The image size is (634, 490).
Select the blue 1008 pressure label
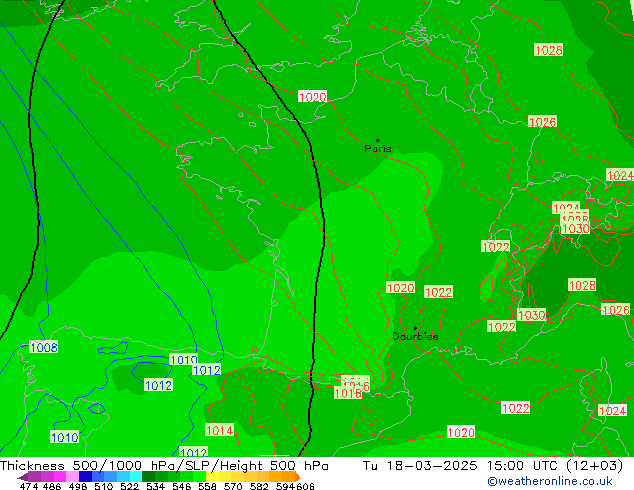[x=44, y=347]
